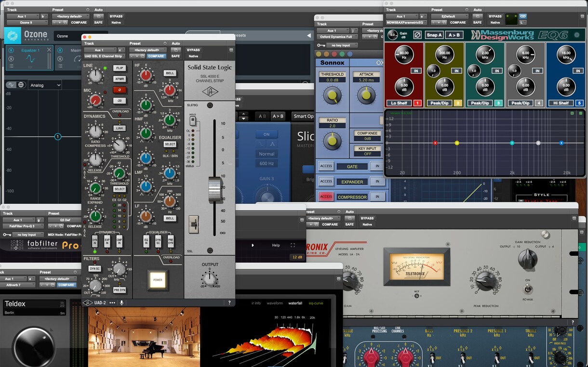The width and height of the screenshot is (588, 367).
Task: Open the EjDefault preset dropdown in MDW window
Action: point(449,16)
